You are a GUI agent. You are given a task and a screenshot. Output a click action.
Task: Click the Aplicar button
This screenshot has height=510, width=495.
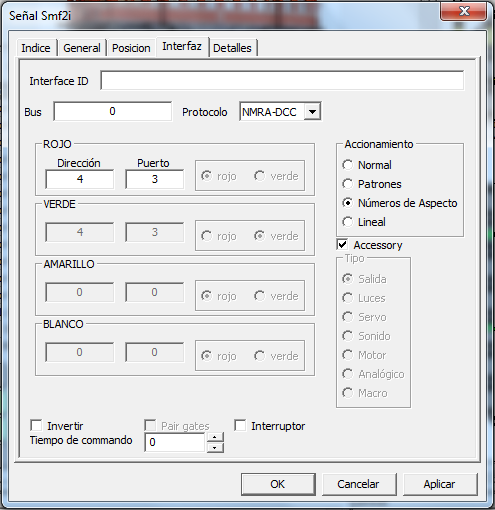(440, 484)
